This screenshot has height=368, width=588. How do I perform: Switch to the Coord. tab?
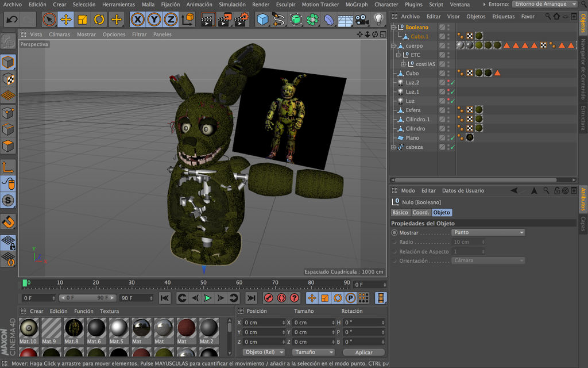point(421,213)
